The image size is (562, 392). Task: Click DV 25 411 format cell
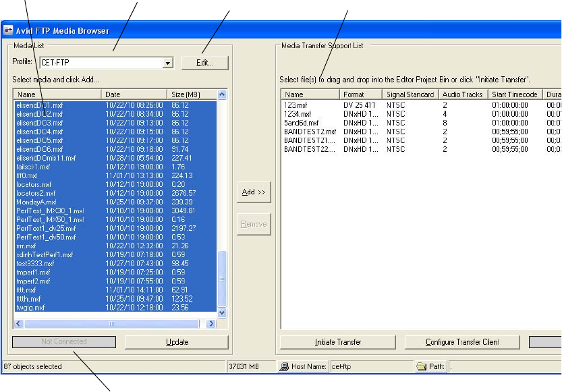point(359,105)
